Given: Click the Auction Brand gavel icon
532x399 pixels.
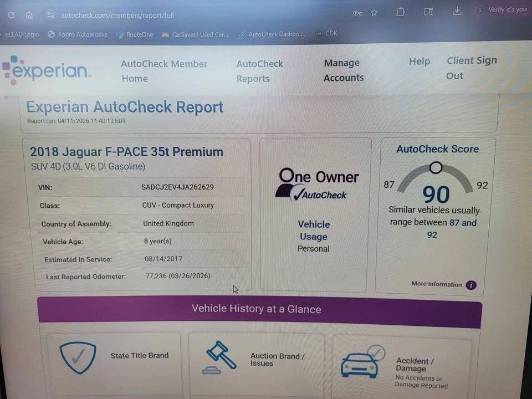Looking at the screenshot, I should pos(219,357).
